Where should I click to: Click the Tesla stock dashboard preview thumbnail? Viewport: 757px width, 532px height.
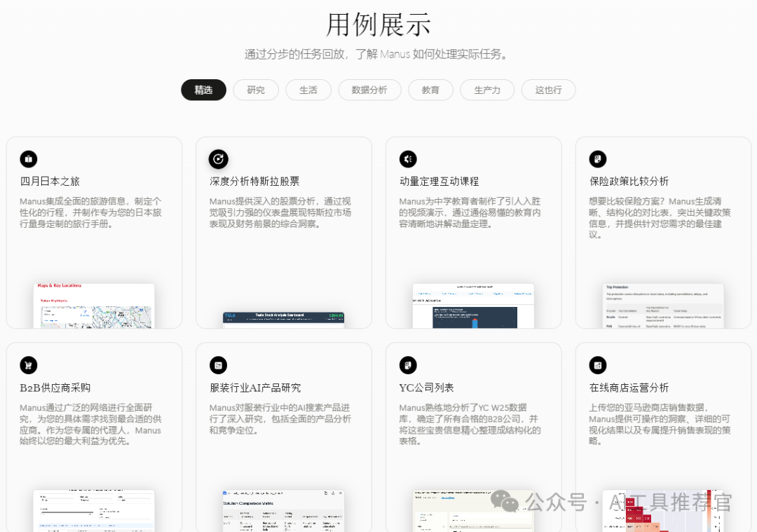pyautogui.click(x=283, y=320)
